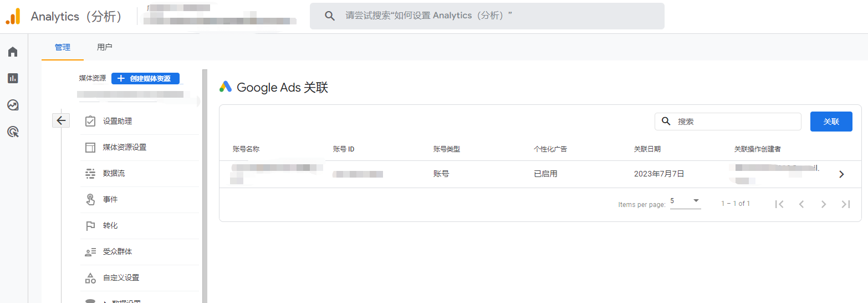Click the top Analytics search field

click(487, 16)
